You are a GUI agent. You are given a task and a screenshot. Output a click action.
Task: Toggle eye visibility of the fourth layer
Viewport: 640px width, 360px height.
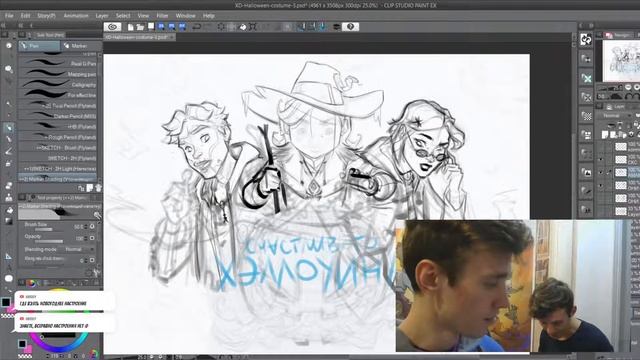point(600,185)
